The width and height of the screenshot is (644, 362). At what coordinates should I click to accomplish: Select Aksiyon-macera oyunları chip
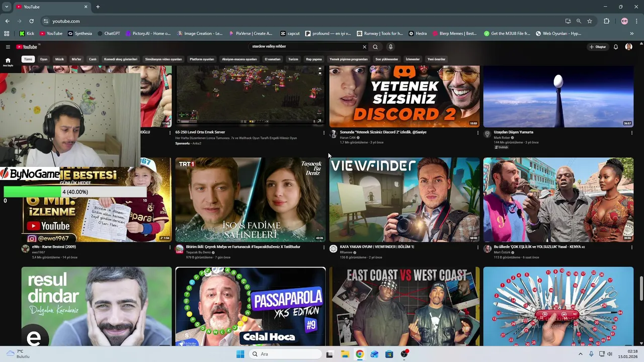point(239,59)
